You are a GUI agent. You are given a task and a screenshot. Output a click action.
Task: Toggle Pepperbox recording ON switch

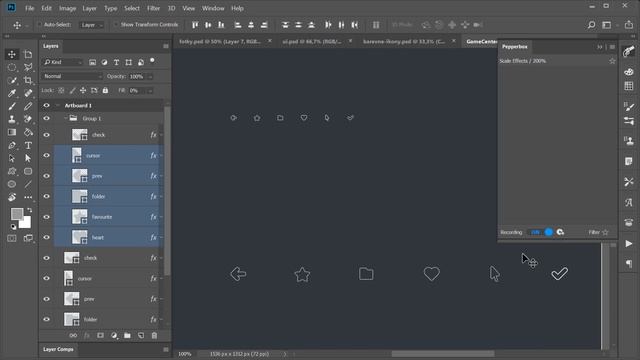(542, 232)
